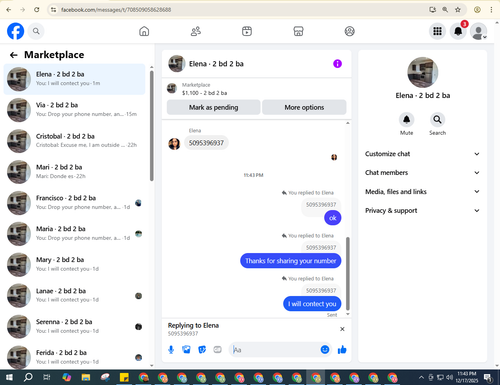Click the I will contect you bubble

click(x=312, y=304)
